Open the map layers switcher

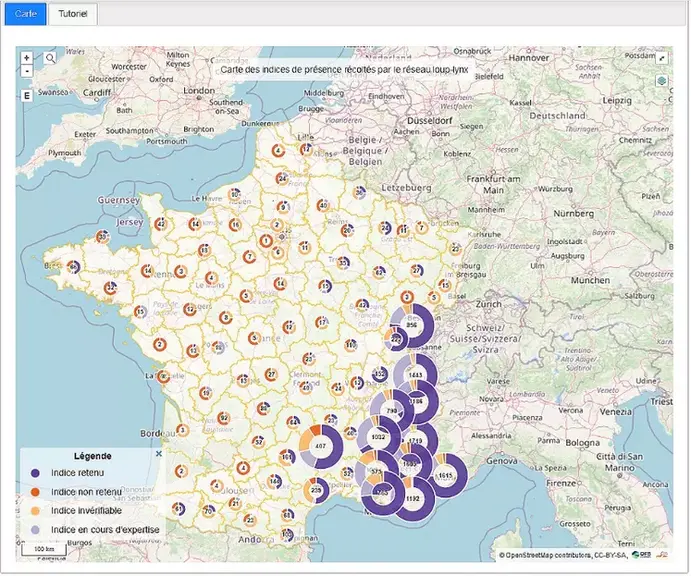pyautogui.click(x=662, y=81)
